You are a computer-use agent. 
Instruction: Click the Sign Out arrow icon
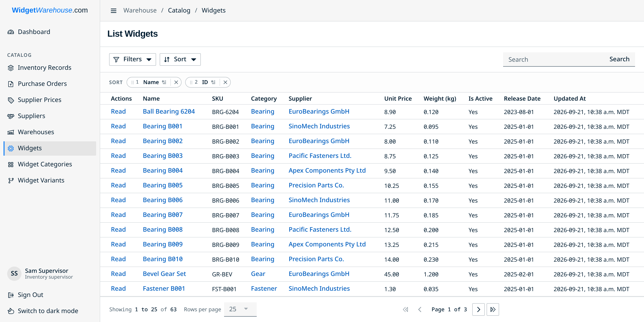pyautogui.click(x=11, y=295)
